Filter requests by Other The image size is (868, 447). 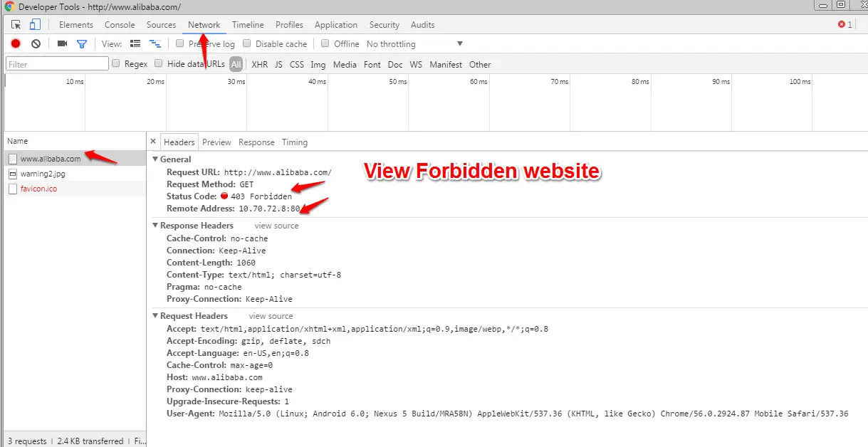tap(480, 64)
